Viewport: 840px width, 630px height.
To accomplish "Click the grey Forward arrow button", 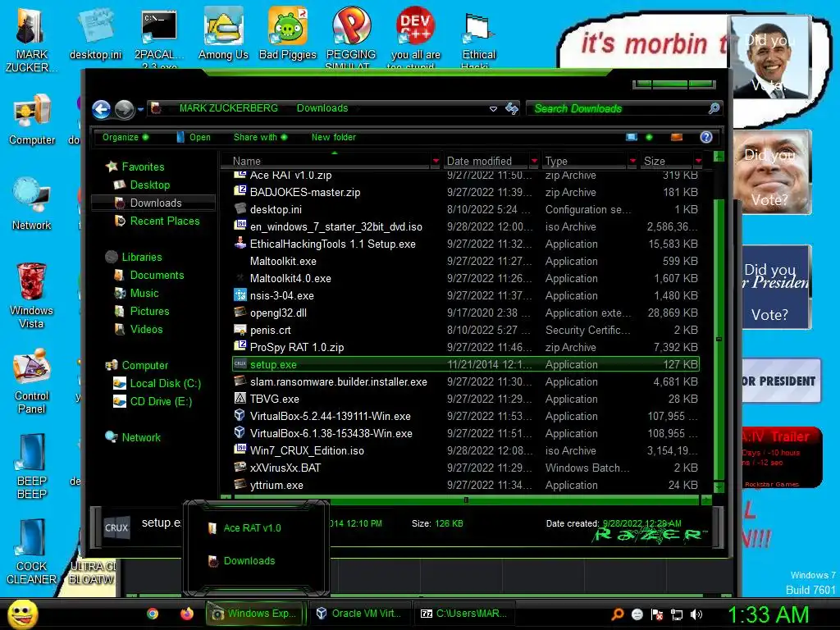I will 125,109.
